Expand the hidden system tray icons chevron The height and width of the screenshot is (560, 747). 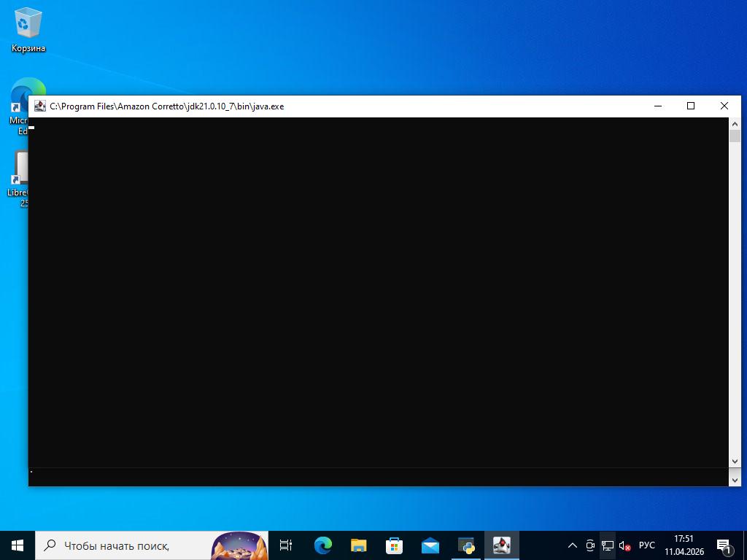(x=572, y=545)
